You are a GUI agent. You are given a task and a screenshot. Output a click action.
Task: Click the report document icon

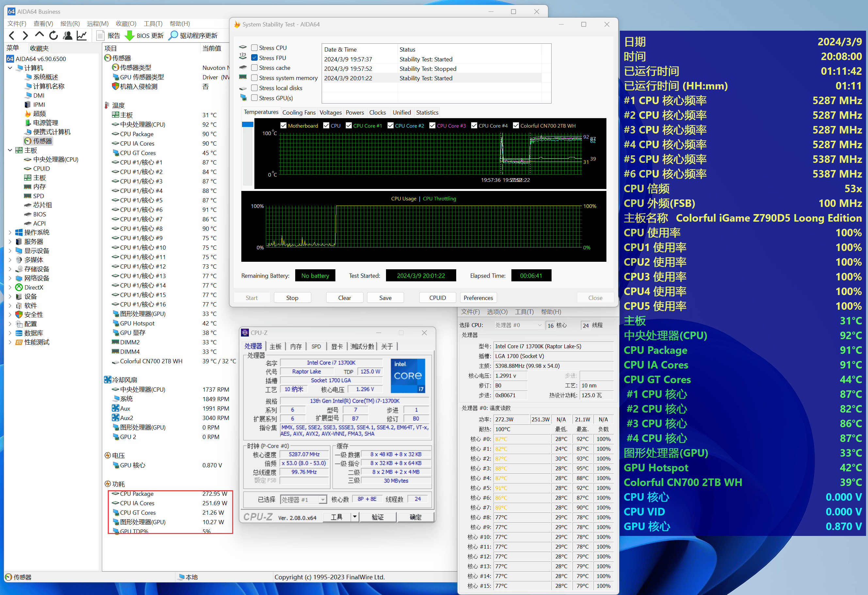[100, 36]
